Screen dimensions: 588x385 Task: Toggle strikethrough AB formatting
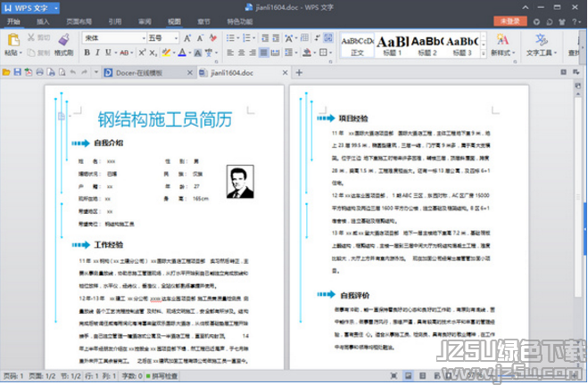[124, 53]
